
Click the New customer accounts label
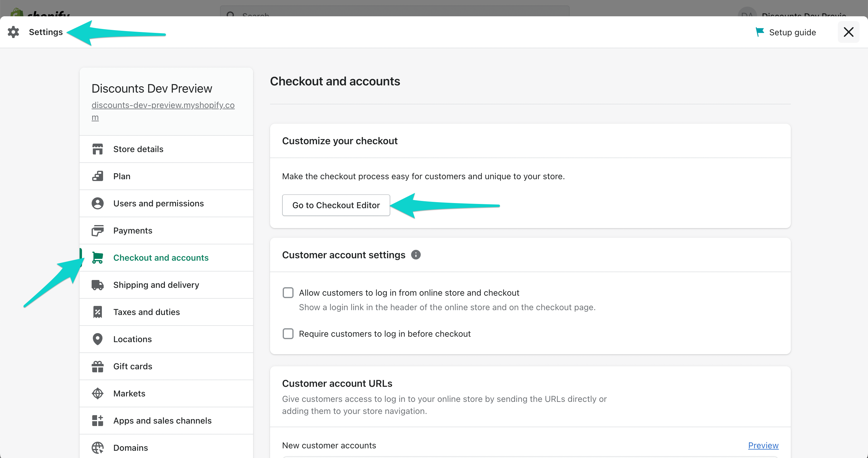pyautogui.click(x=329, y=445)
